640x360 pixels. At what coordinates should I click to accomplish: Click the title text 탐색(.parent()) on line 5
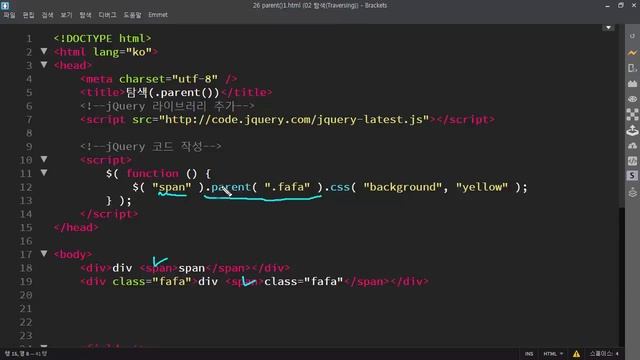coord(172,93)
